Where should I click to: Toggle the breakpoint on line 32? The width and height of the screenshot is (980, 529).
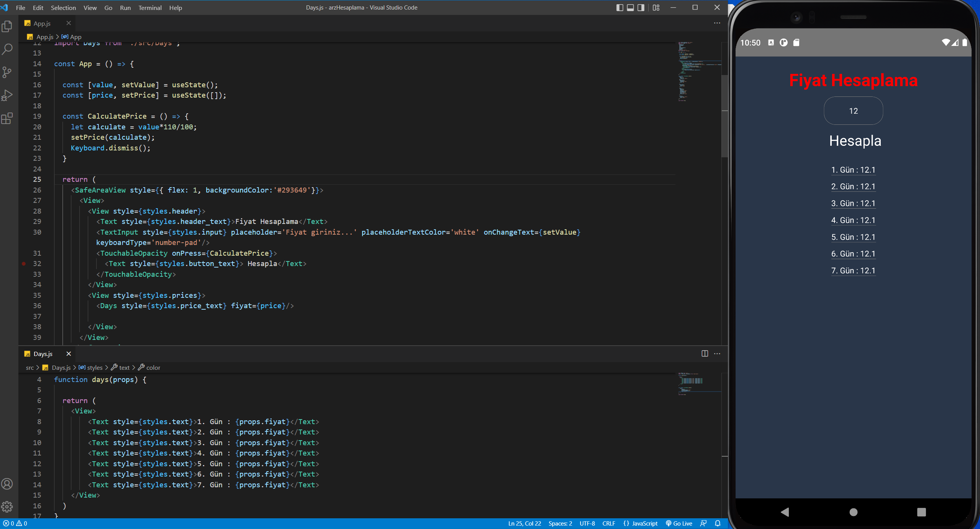[24, 264]
